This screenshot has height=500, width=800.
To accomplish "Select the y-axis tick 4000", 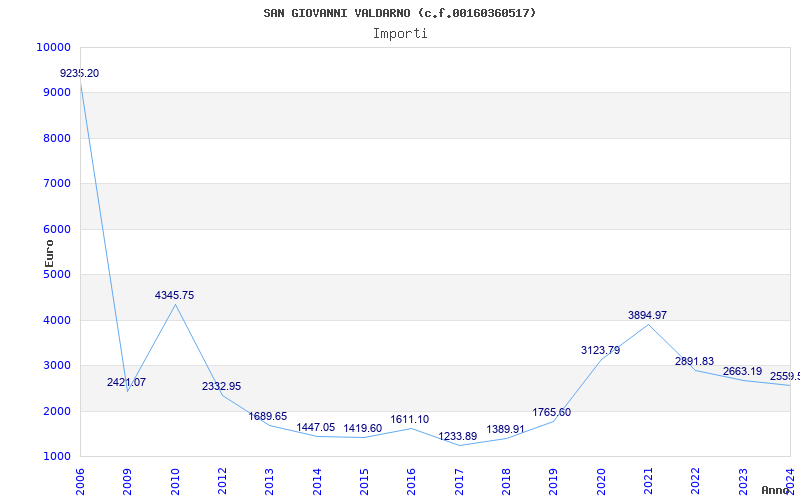I will 57,320.
